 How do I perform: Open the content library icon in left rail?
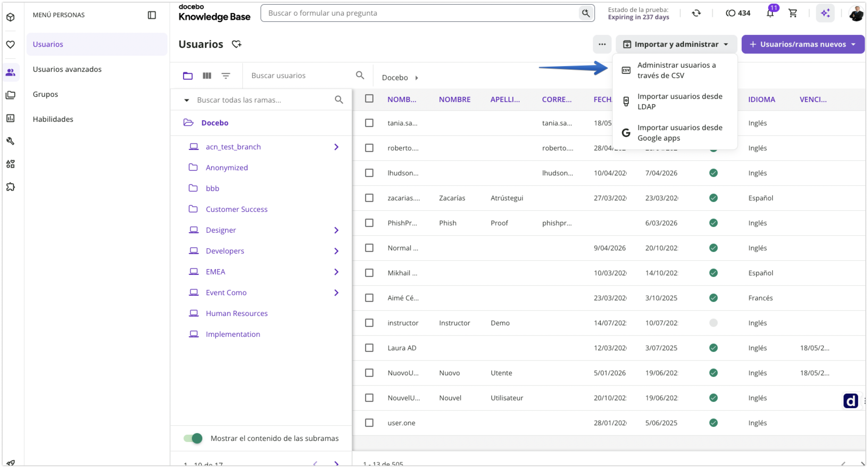tap(11, 95)
